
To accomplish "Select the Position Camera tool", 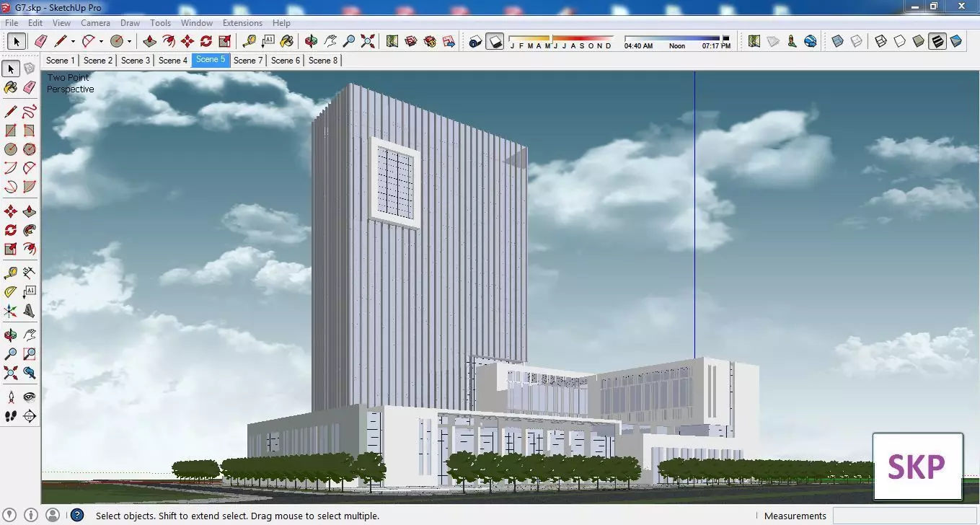I will pyautogui.click(x=11, y=397).
